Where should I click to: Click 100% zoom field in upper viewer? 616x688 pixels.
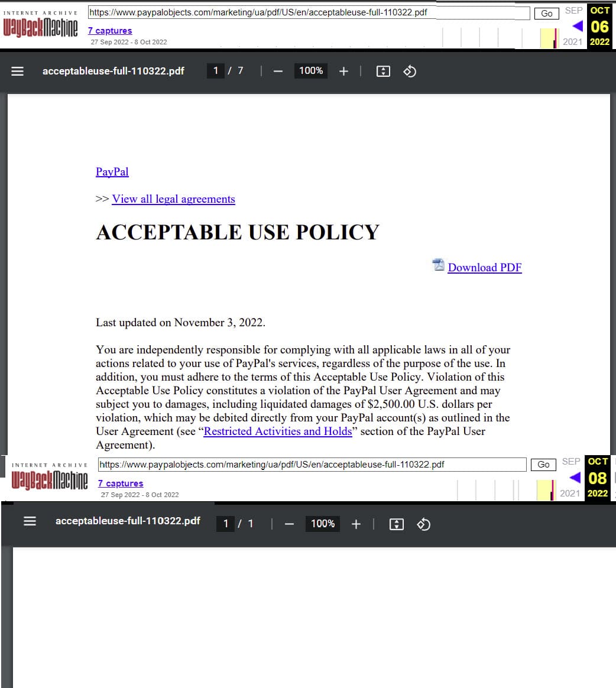click(310, 71)
